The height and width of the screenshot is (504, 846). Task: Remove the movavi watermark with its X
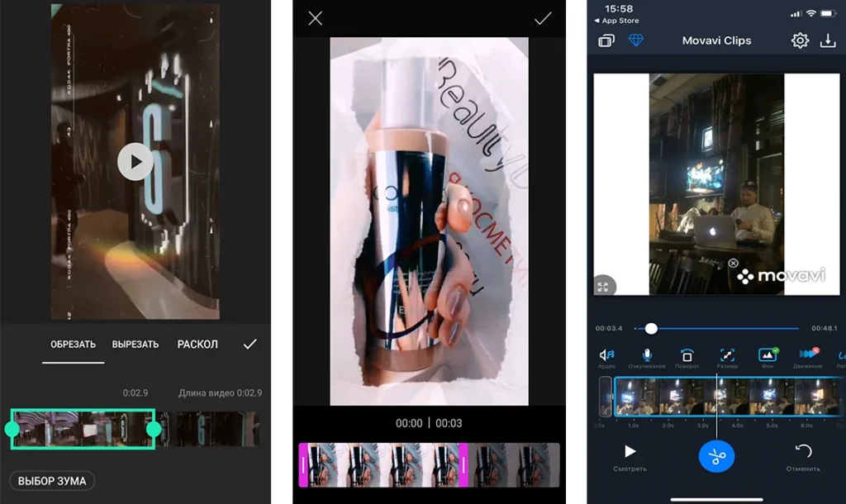[733, 263]
